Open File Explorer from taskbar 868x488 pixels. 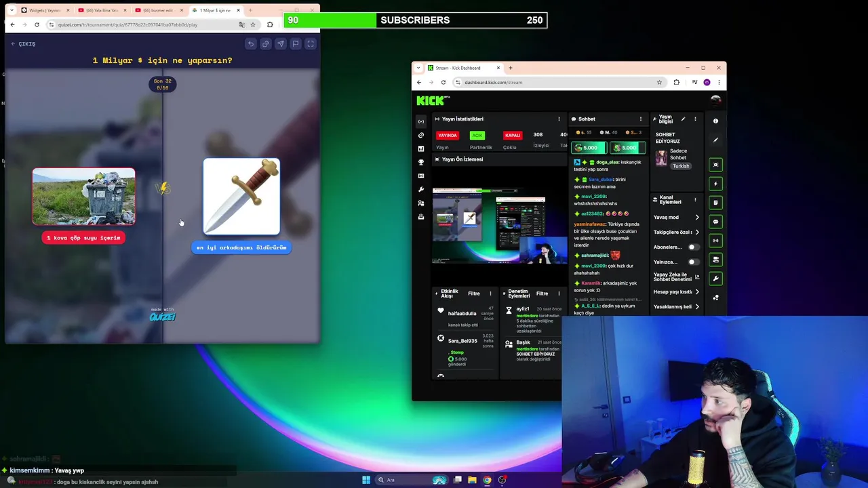(473, 480)
